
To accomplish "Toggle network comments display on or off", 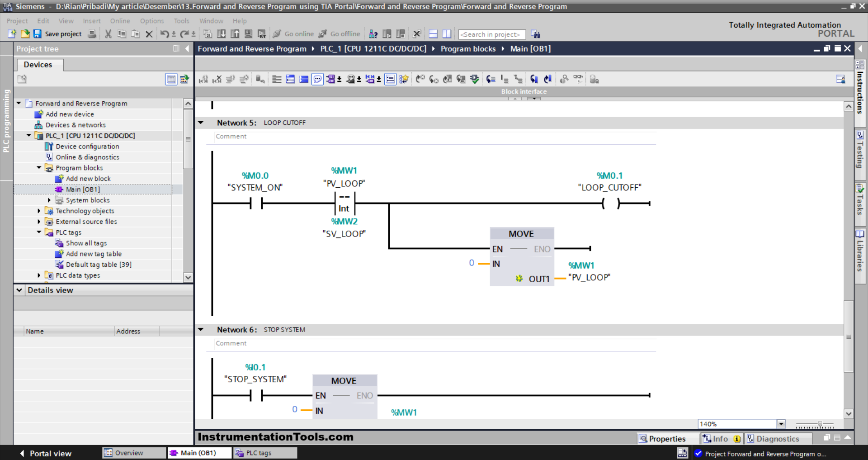I will click(390, 79).
